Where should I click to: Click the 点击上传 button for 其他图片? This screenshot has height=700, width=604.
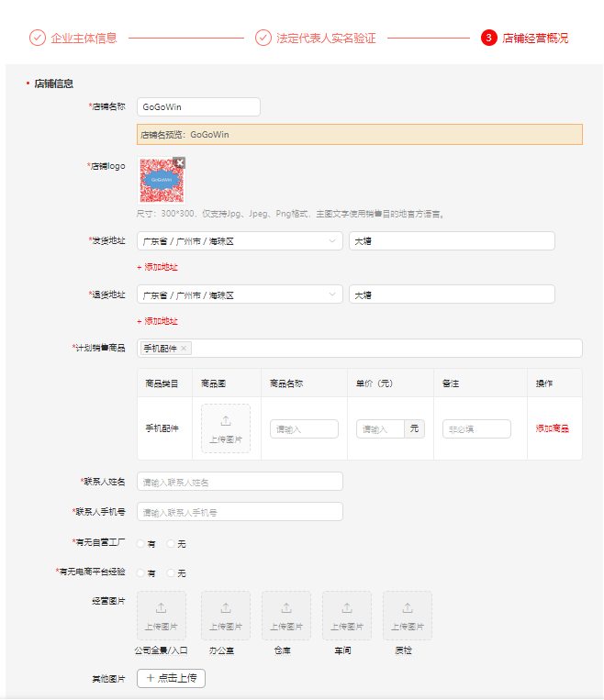tap(171, 678)
